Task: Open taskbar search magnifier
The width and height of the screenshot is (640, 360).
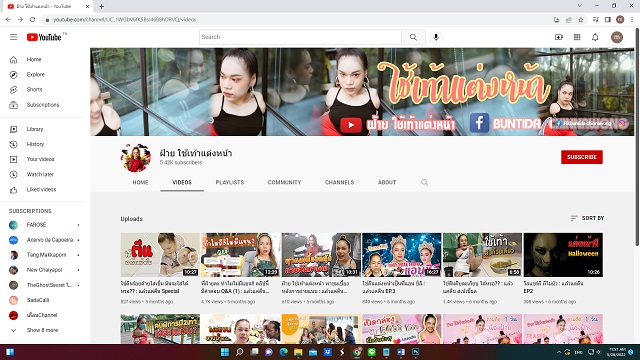Action: click(240, 352)
